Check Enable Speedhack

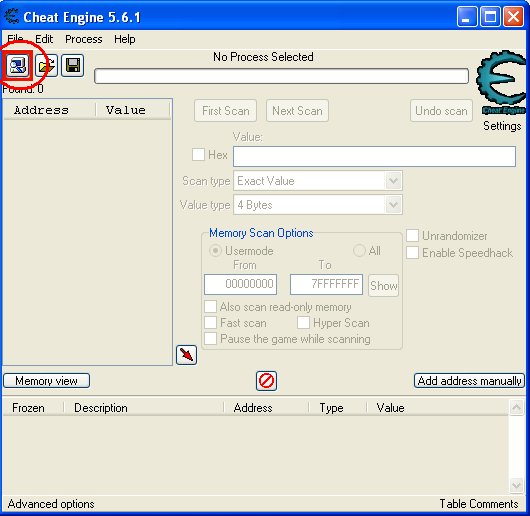412,252
